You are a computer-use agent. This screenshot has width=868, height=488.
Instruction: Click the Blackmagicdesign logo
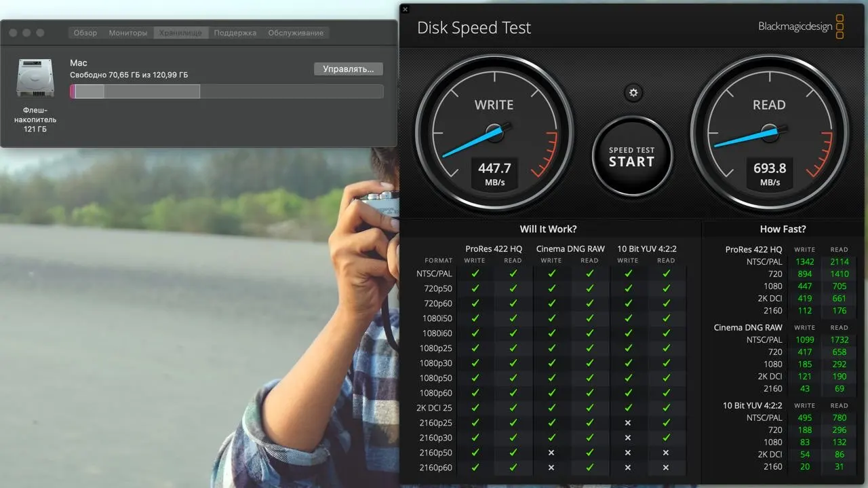point(801,27)
